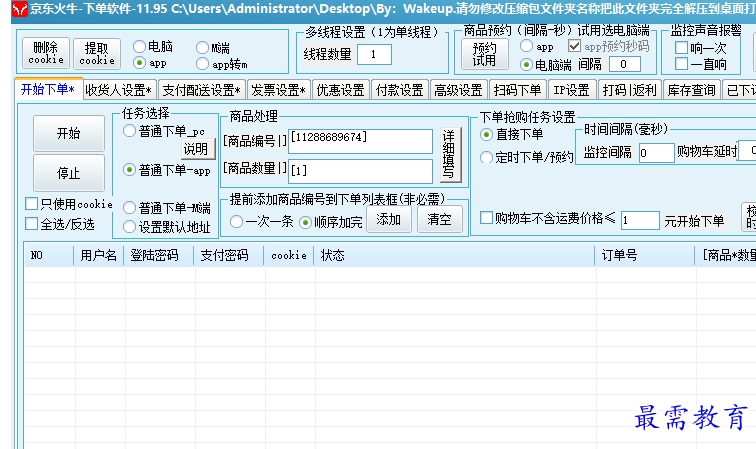Click the 详细填写 vertical button
This screenshot has height=449, width=756.
point(449,154)
